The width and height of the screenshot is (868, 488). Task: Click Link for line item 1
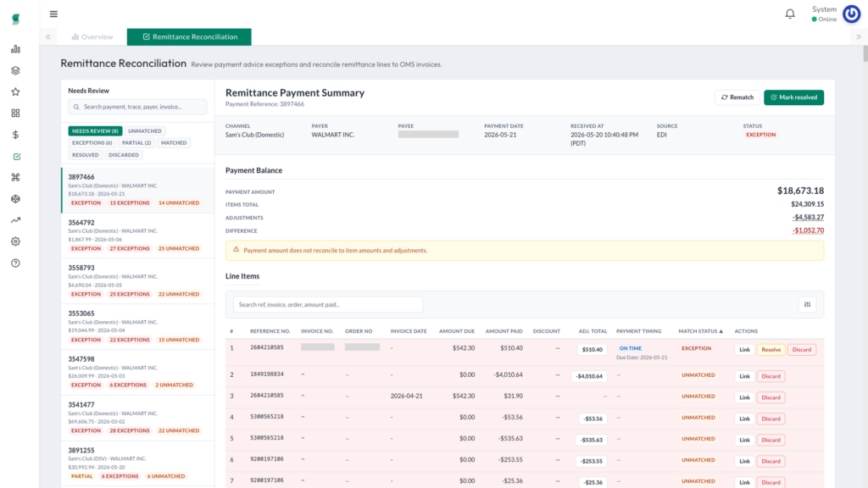[744, 350]
